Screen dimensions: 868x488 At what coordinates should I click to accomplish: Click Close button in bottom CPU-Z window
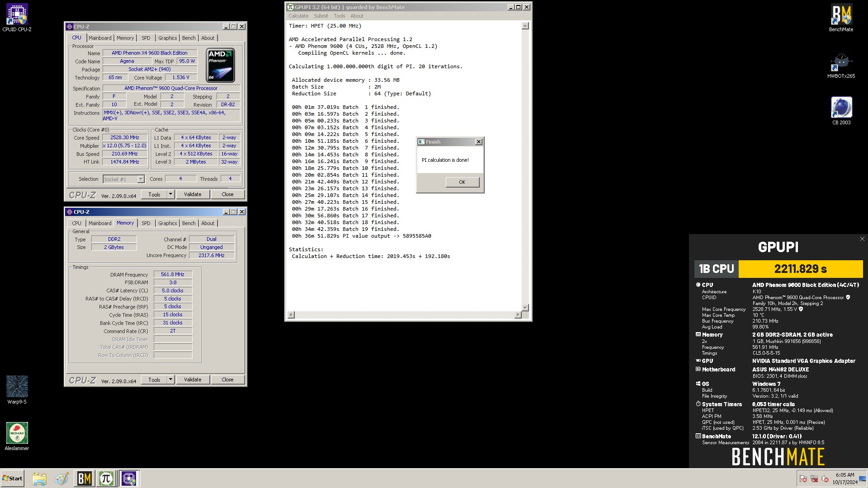coord(227,380)
